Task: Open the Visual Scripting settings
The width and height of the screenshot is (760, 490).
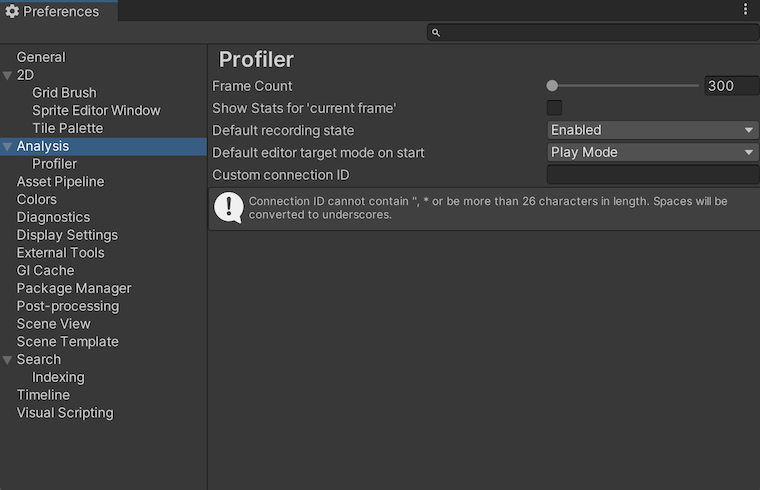Action: coord(65,413)
